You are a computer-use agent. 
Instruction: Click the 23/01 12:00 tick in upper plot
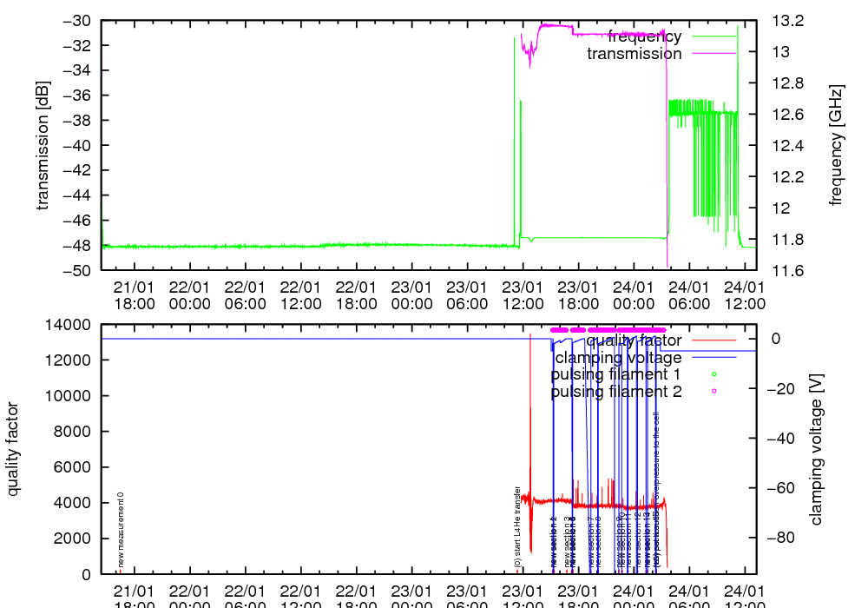(523, 295)
